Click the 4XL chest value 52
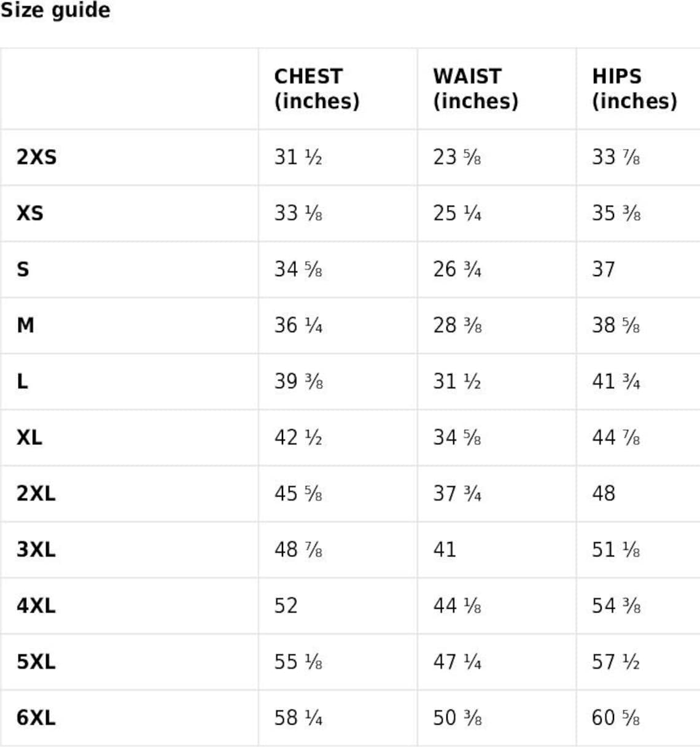Screen dimensions: 700x747 pyautogui.click(x=286, y=605)
